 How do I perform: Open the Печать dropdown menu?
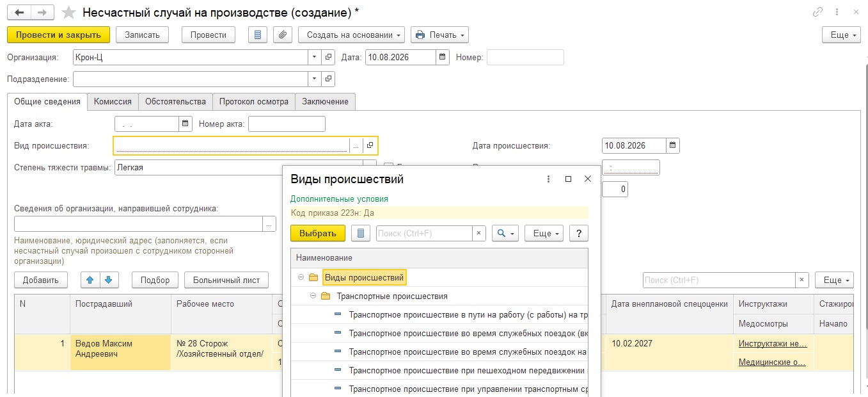pos(439,35)
